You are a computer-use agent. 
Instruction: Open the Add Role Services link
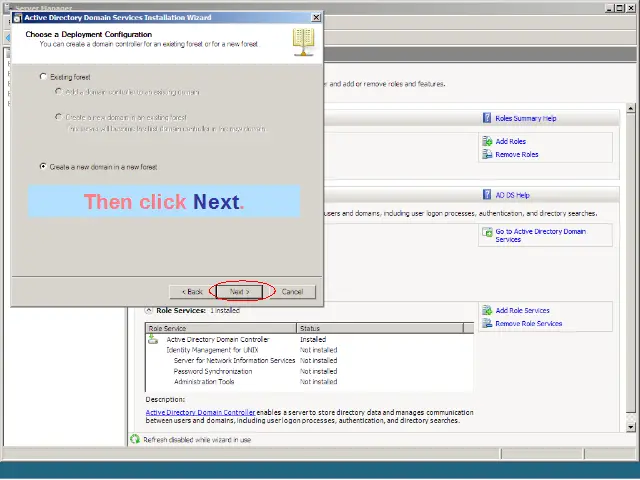[522, 310]
